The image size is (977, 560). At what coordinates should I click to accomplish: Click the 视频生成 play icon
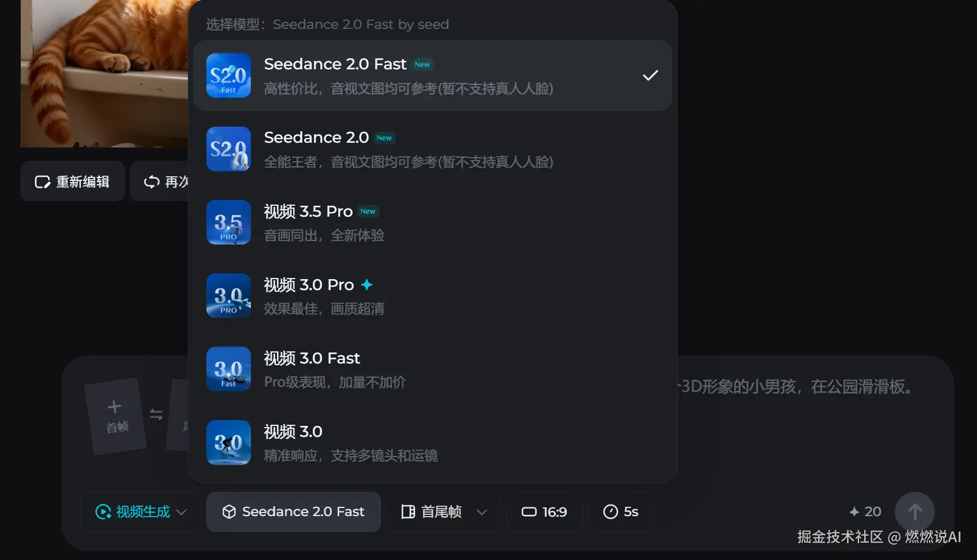click(103, 511)
